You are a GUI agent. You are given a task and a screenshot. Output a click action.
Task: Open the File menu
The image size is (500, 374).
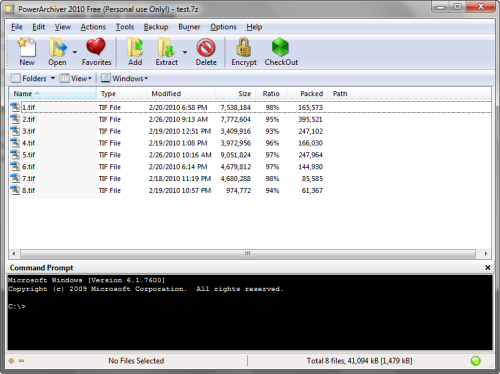(x=17, y=27)
